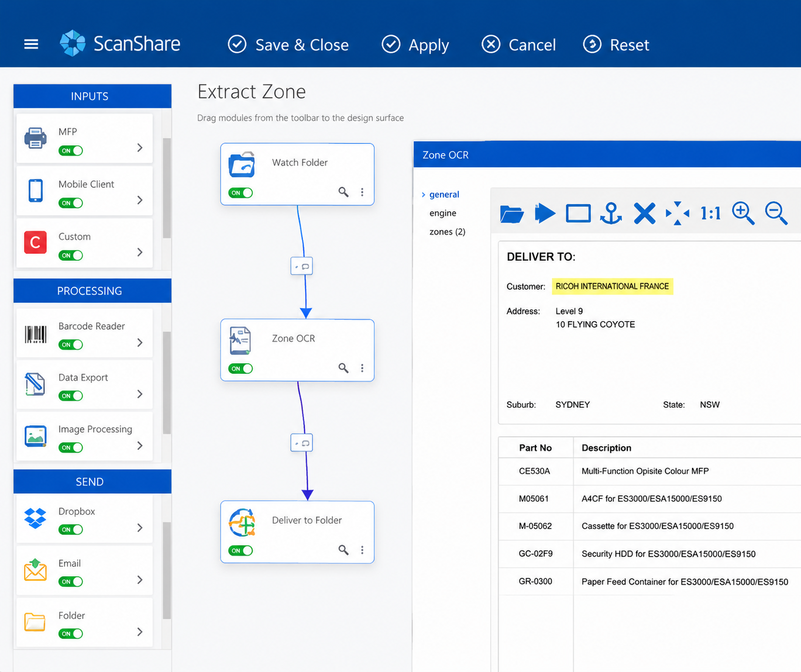Click the delete X icon in Zone OCR toolbar
Viewport: 801px width, 672px height.
tap(644, 213)
